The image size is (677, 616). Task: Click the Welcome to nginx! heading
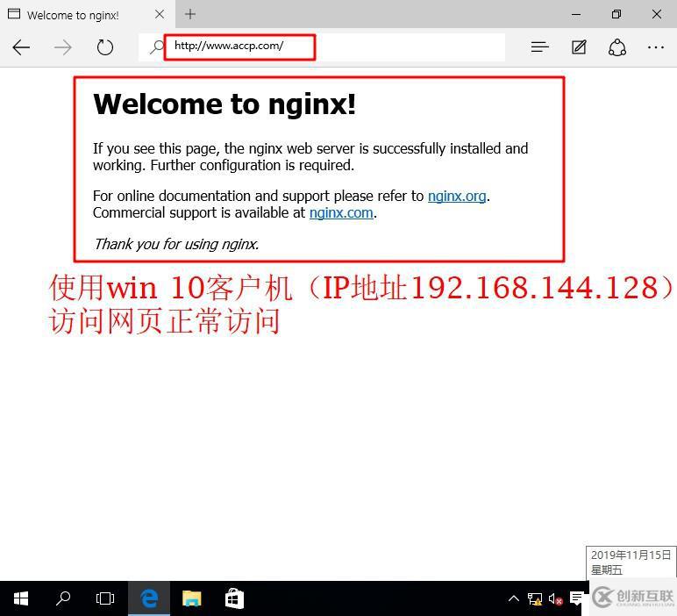click(224, 104)
